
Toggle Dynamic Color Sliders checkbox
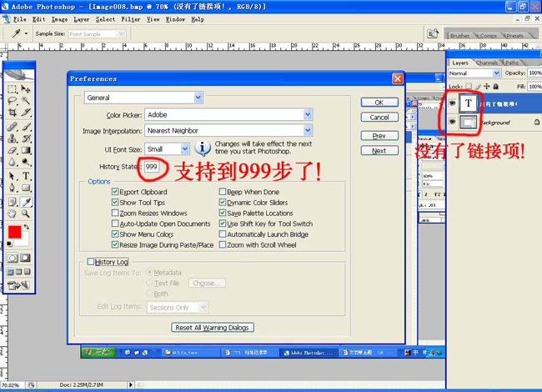point(223,202)
